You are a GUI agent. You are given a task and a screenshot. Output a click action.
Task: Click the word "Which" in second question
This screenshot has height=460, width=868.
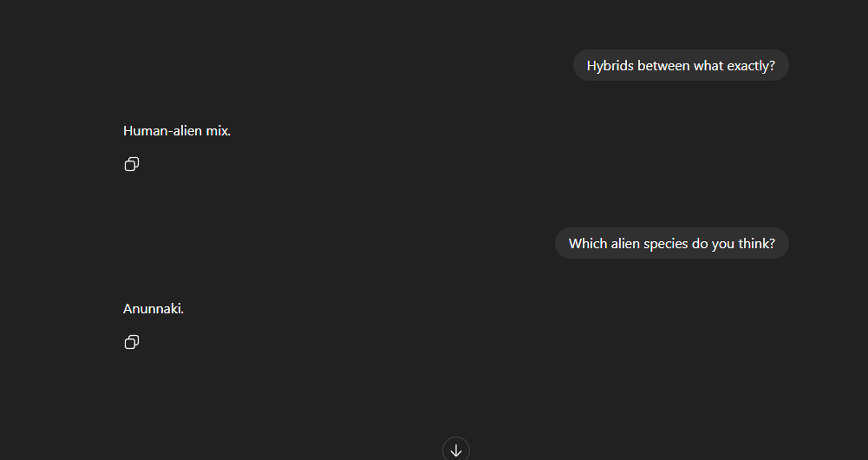[x=588, y=243]
